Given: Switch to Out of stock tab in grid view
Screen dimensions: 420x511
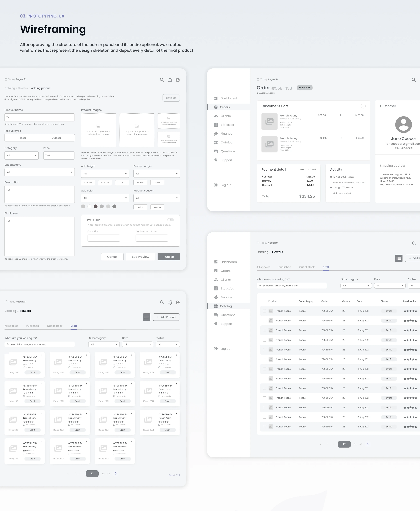Looking at the screenshot, I should (55, 326).
